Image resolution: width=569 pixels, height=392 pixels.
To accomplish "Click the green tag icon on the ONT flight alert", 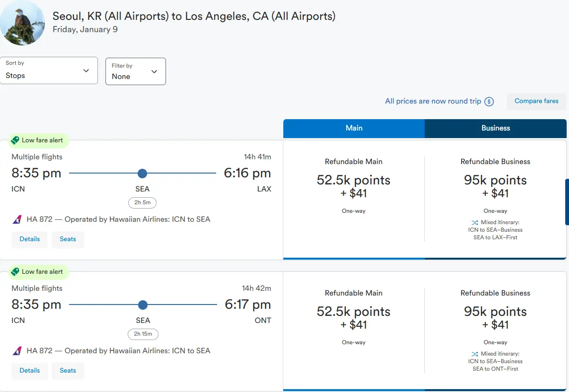I will coord(15,272).
